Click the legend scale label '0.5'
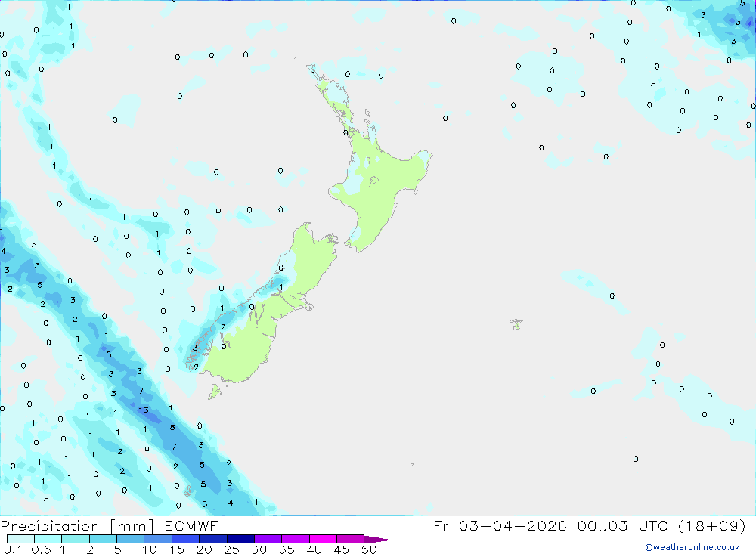The width and height of the screenshot is (756, 554). [41, 549]
